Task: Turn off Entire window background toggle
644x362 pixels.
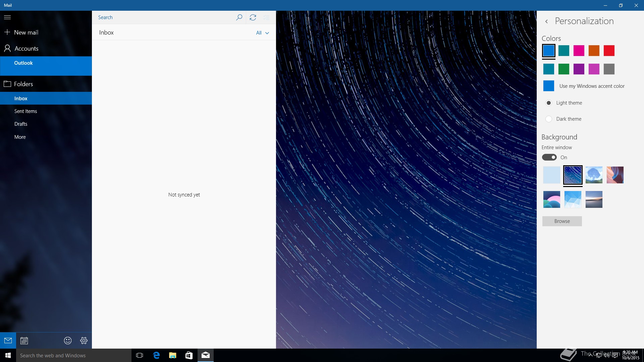Action: click(549, 157)
